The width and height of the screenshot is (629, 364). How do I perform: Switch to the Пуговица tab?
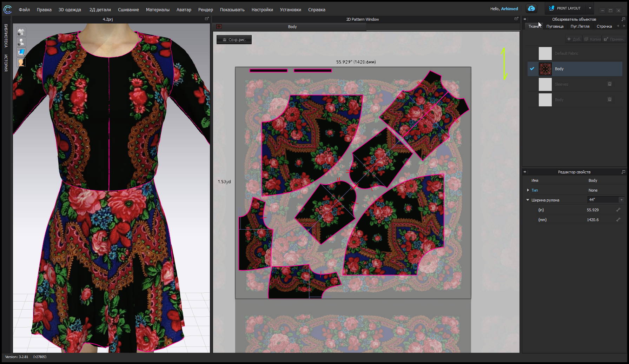tap(555, 26)
